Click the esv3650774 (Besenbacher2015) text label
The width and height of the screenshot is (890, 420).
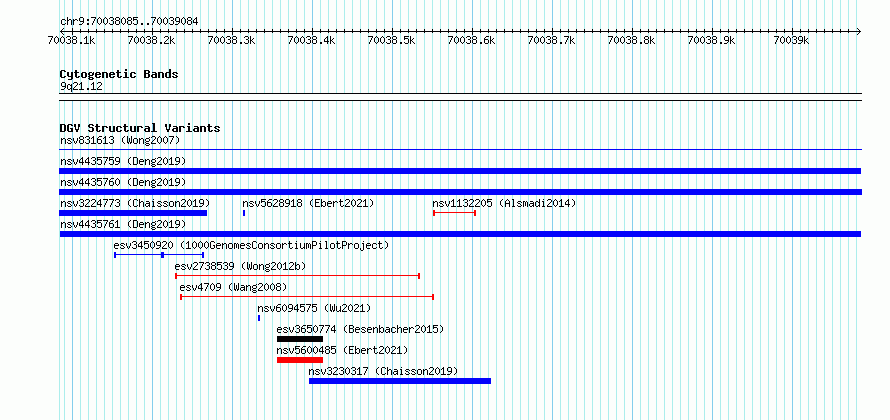tap(360, 329)
